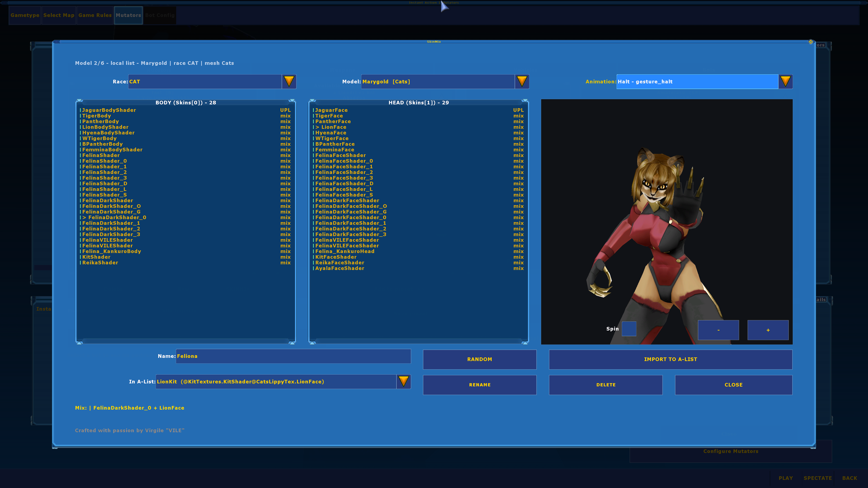Viewport: 868px width, 488px height.
Task: Toggle the Spin checkbox
Action: click(629, 329)
